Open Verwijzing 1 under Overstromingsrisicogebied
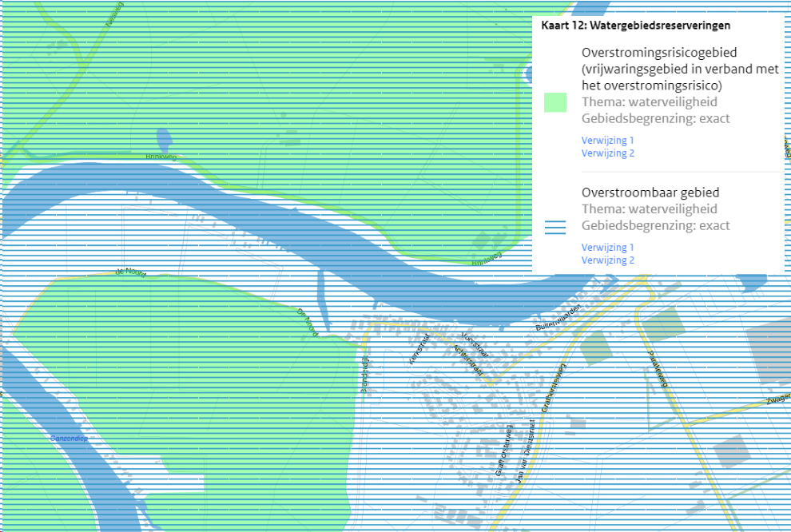This screenshot has width=791, height=532. pos(607,140)
